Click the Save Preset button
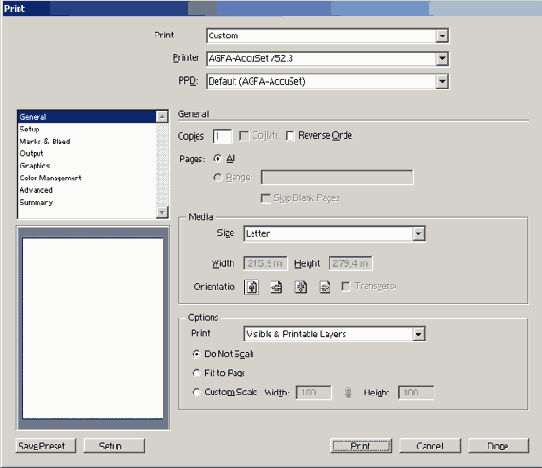The image size is (542, 468). pyautogui.click(x=46, y=446)
